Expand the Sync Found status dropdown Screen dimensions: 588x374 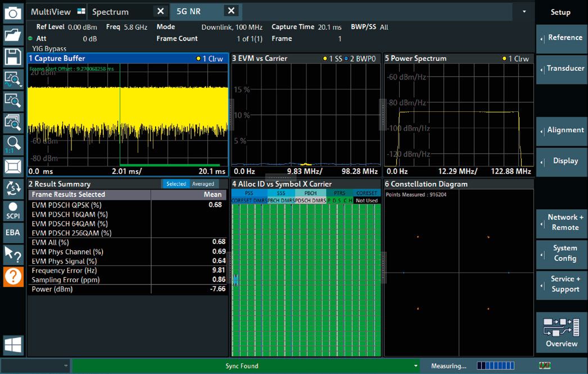pyautogui.click(x=416, y=366)
